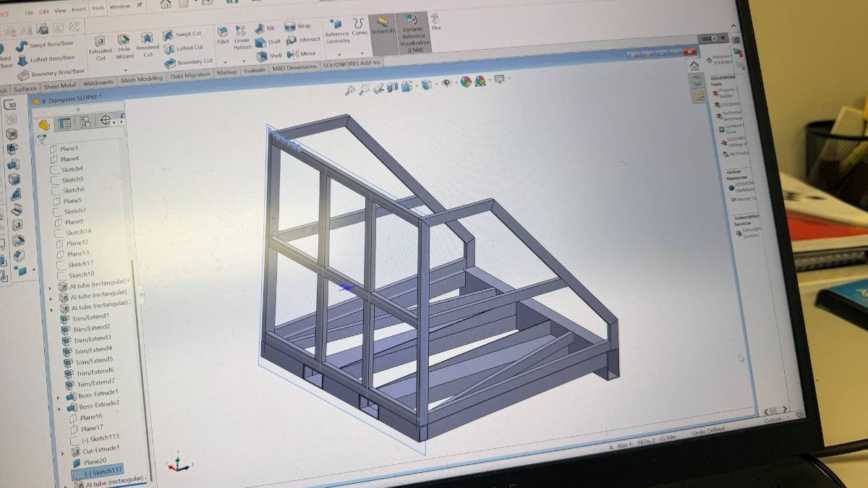868x488 pixels.
Task: Open the FeatureManager design tree tab
Action: pos(45,124)
